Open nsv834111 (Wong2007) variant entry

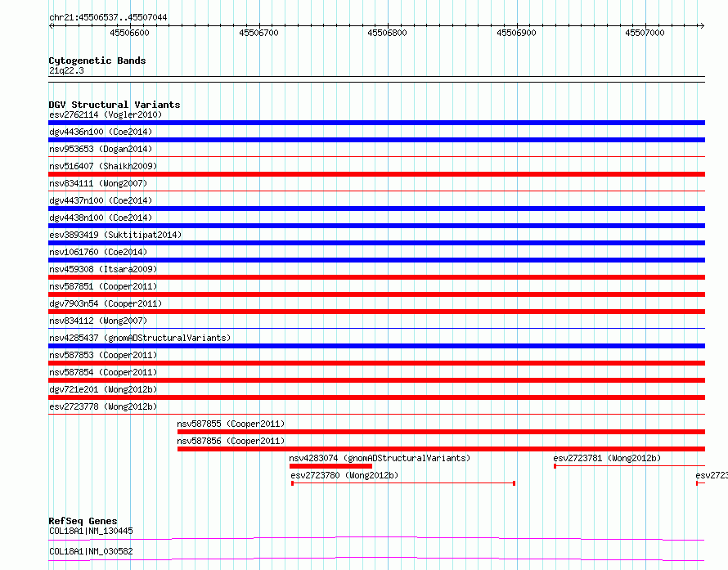tap(98, 183)
